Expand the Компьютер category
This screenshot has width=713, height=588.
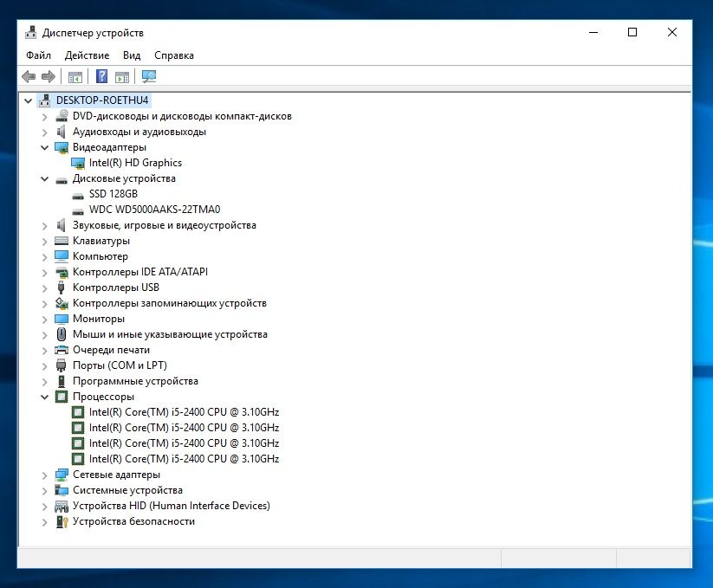click(x=44, y=256)
